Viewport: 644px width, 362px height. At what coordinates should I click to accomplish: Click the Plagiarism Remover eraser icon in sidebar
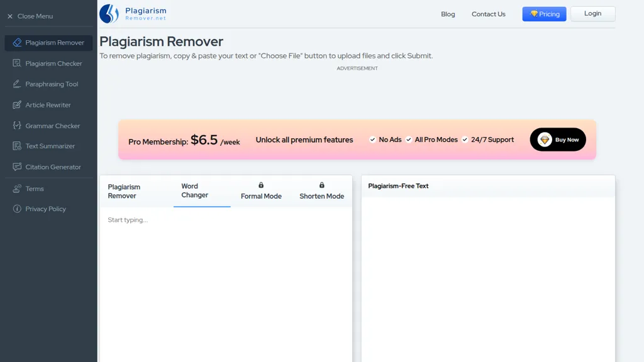17,43
